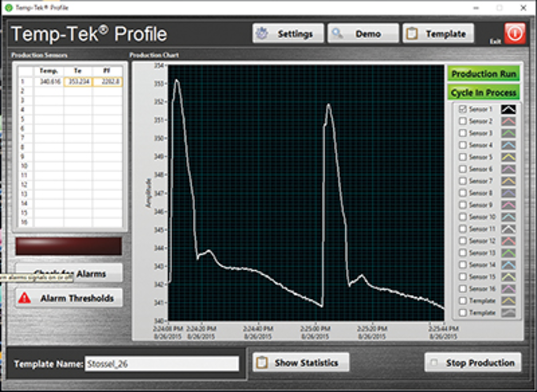Screen dimensions: 537x392
Task: Click the Sensor 1 line style swatch
Action: click(508, 109)
